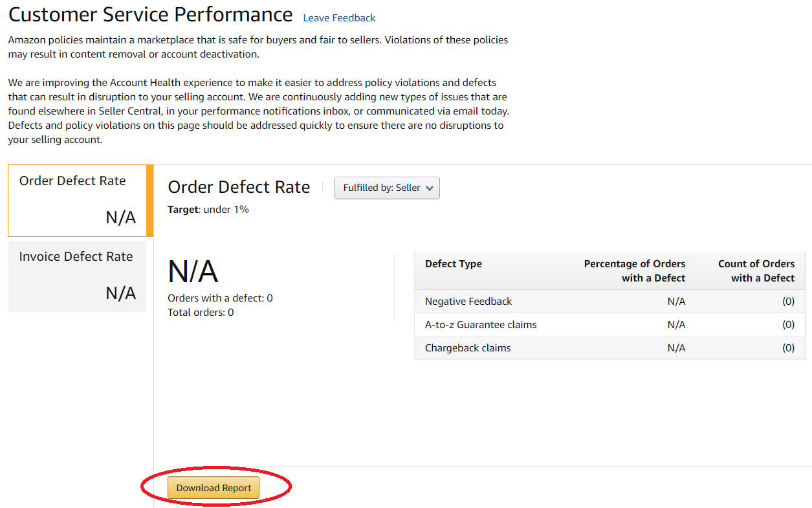This screenshot has width=812, height=508.
Task: Click the 'Orders with a defect: 0' text
Action: pos(220,298)
